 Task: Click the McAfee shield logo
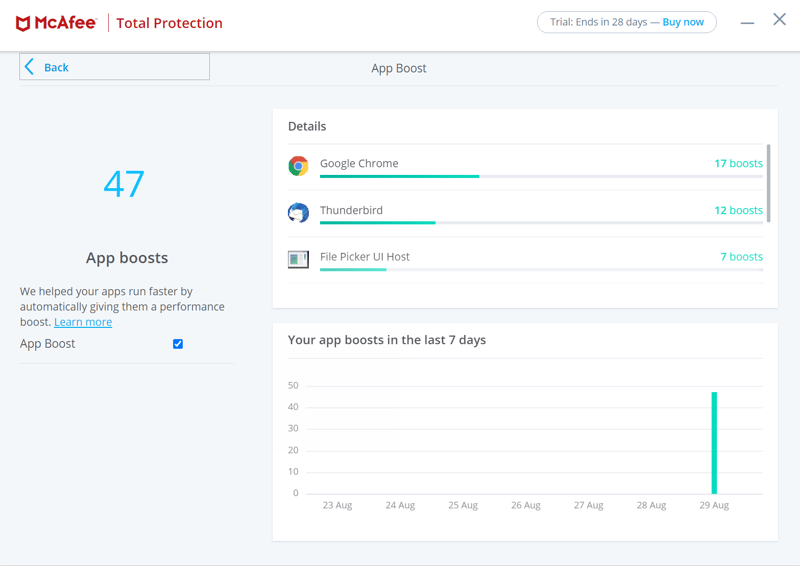(x=23, y=23)
